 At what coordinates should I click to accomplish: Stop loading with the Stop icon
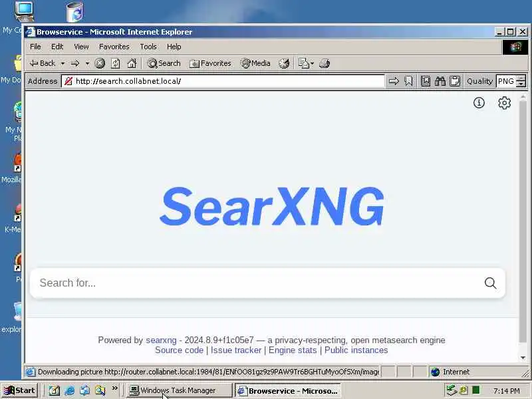(x=100, y=63)
